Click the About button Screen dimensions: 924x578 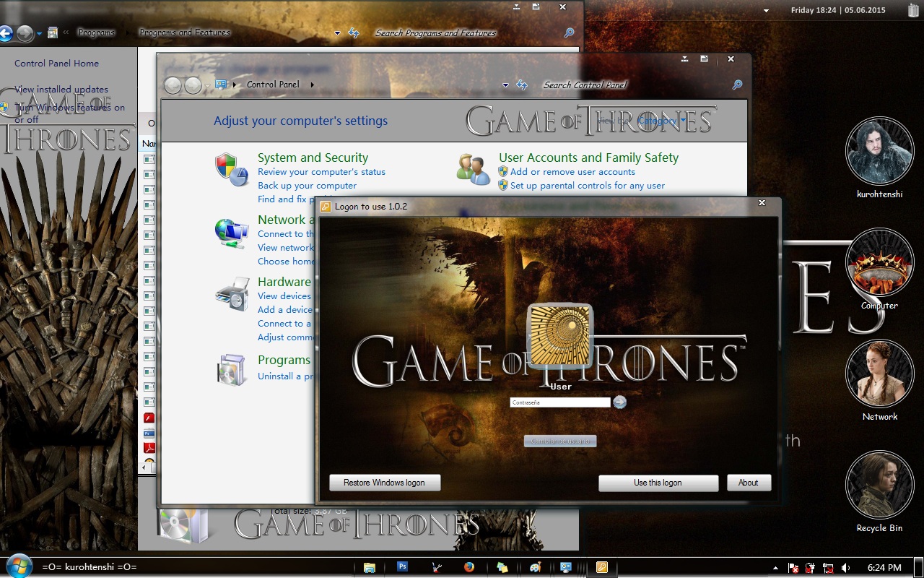point(749,483)
